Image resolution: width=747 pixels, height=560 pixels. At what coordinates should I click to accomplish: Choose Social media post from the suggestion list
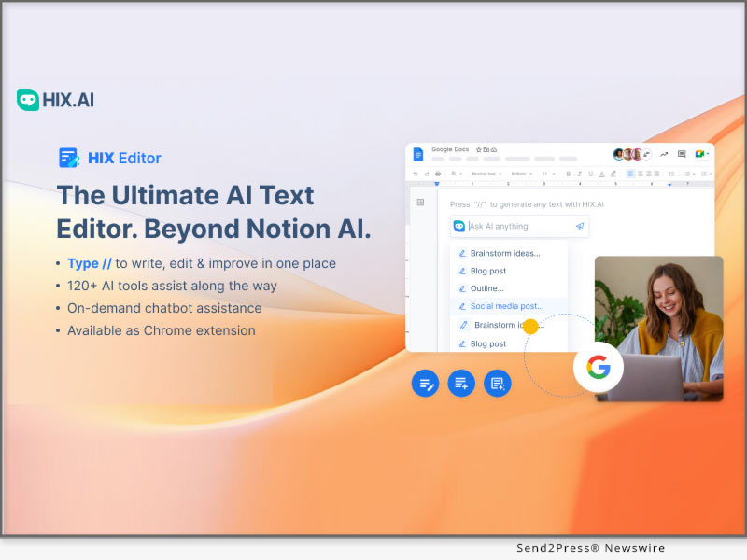coord(505,306)
